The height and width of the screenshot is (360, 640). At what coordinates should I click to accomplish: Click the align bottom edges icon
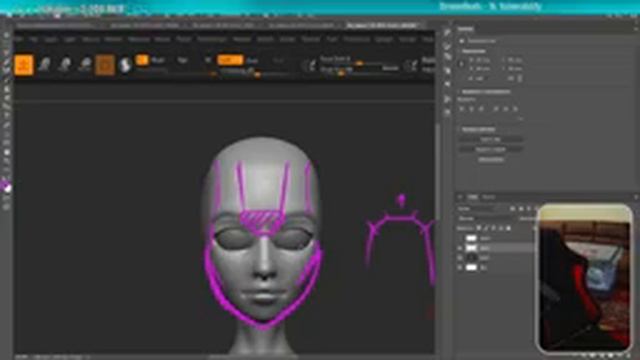[x=516, y=109]
